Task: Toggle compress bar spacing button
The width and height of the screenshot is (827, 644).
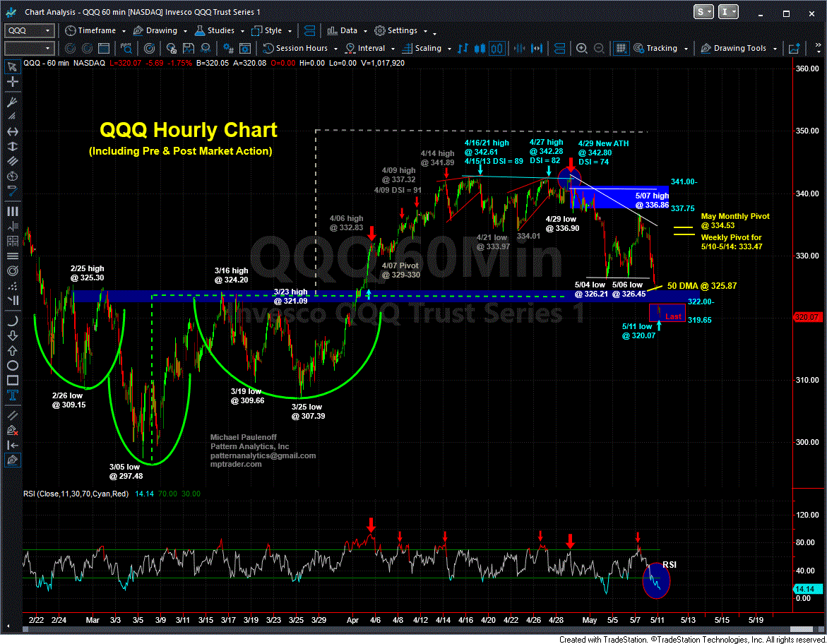Action: [x=520, y=49]
